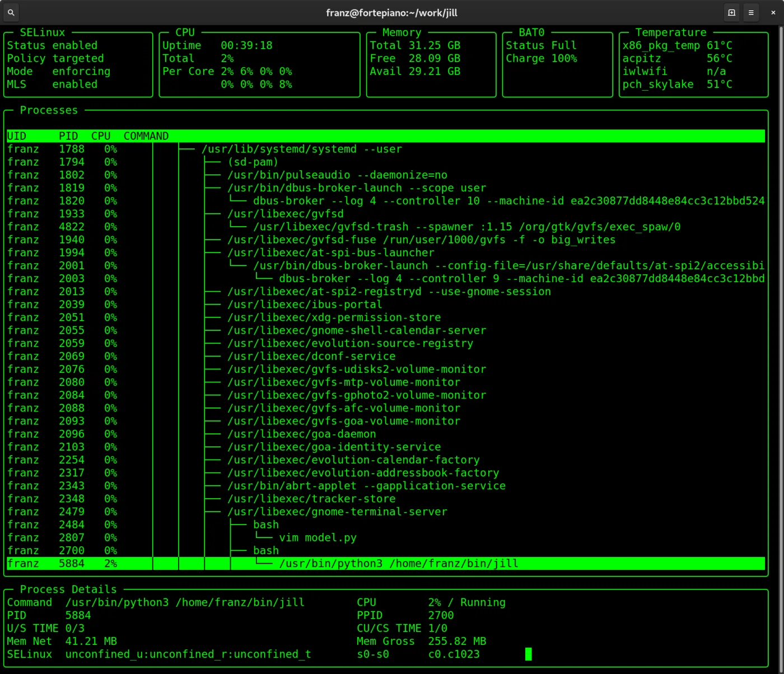Select the at-spi-bus-launcher process row
The height and width of the screenshot is (674, 784).
pyautogui.click(x=386, y=252)
